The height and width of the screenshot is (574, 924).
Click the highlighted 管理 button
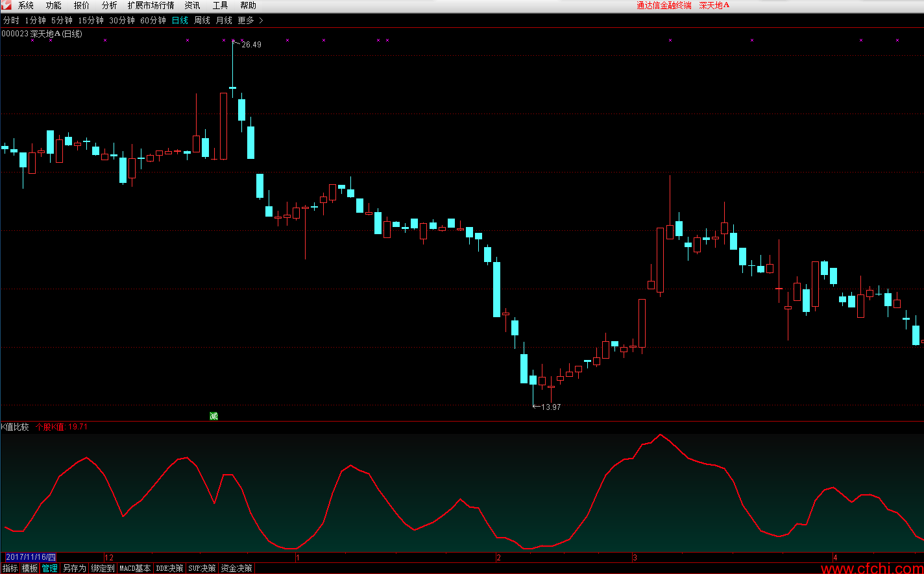pos(50,568)
